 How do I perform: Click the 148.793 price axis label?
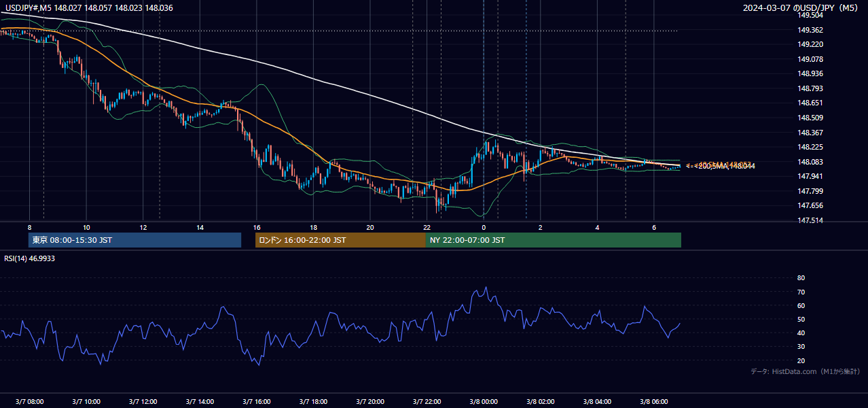pos(810,88)
